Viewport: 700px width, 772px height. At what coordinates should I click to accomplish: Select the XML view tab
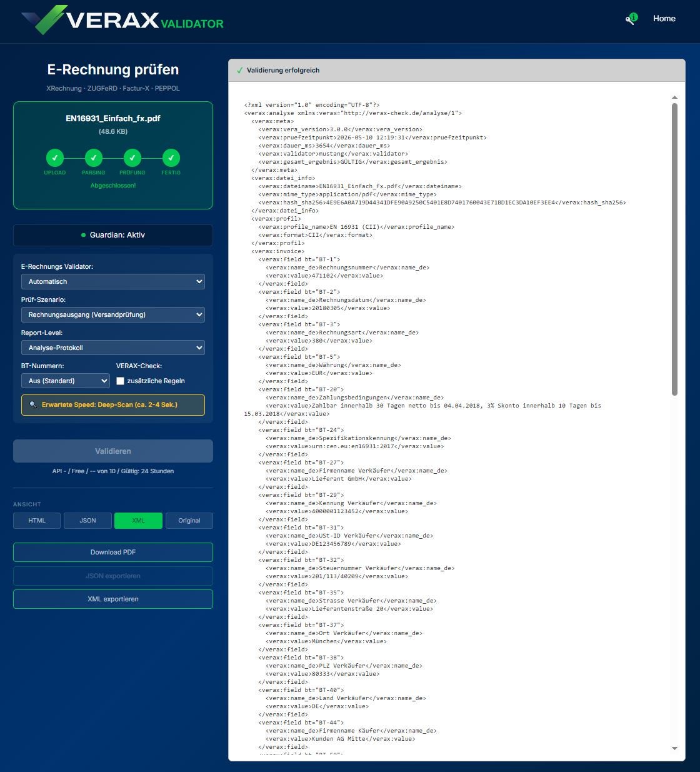click(x=138, y=521)
